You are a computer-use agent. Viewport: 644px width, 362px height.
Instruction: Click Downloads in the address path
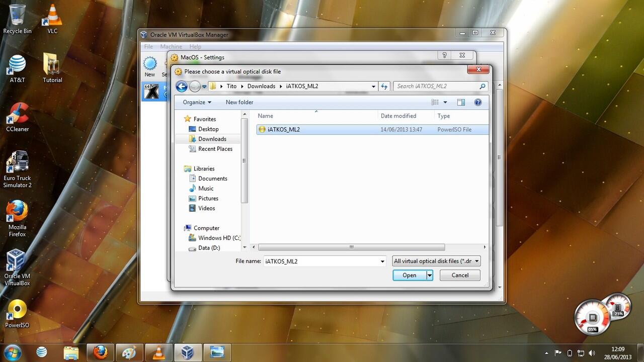pyautogui.click(x=261, y=86)
